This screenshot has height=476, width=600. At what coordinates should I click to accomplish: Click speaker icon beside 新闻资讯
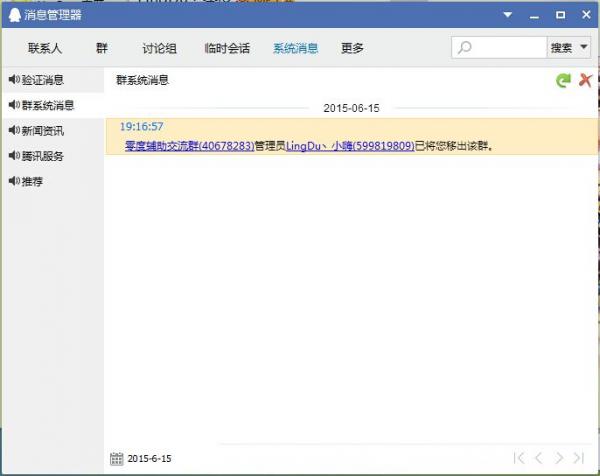[14, 130]
